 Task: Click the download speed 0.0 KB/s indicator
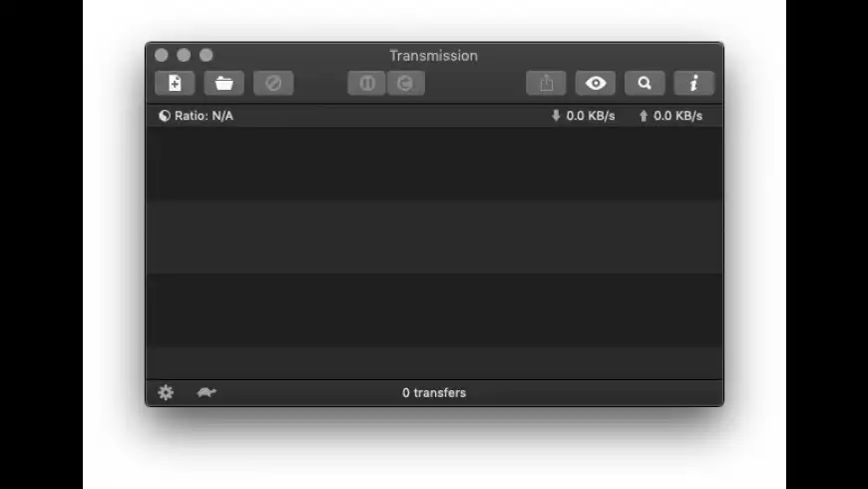584,116
